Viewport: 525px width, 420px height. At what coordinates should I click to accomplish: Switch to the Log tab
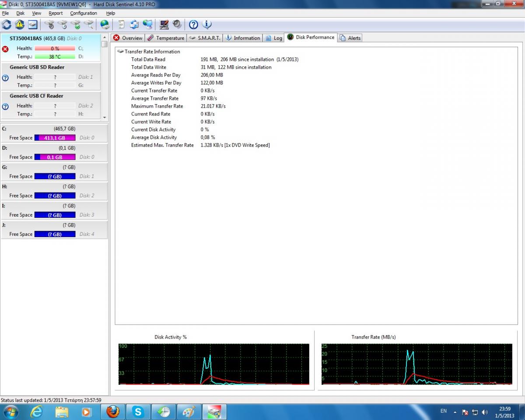click(273, 38)
